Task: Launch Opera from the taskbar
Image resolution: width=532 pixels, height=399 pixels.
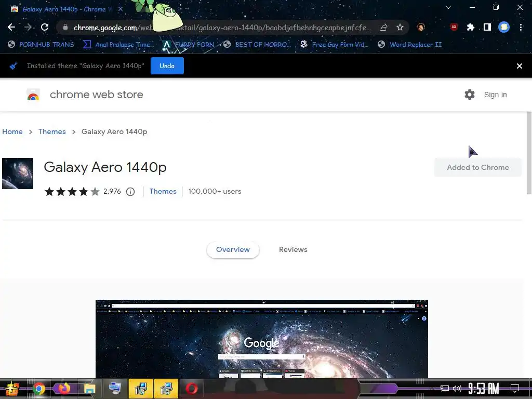Action: coord(192,389)
